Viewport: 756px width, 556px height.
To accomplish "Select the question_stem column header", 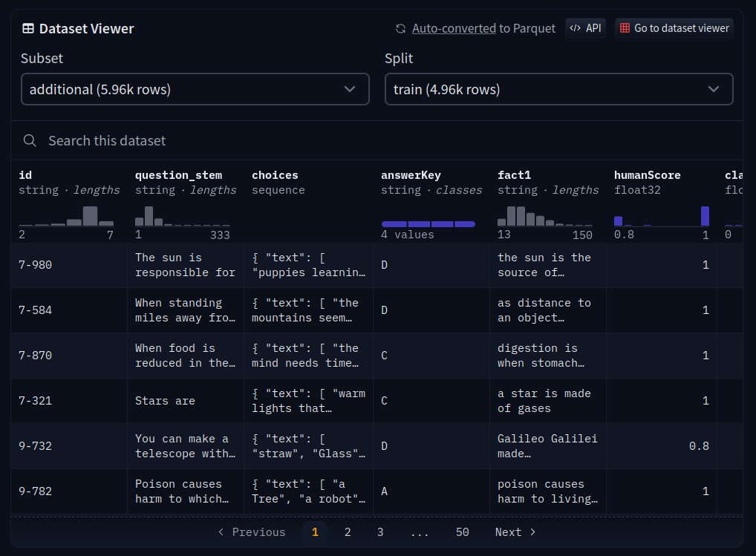I will coord(178,175).
